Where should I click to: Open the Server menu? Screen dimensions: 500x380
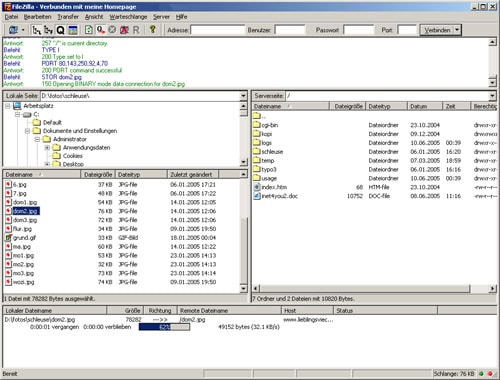161,17
